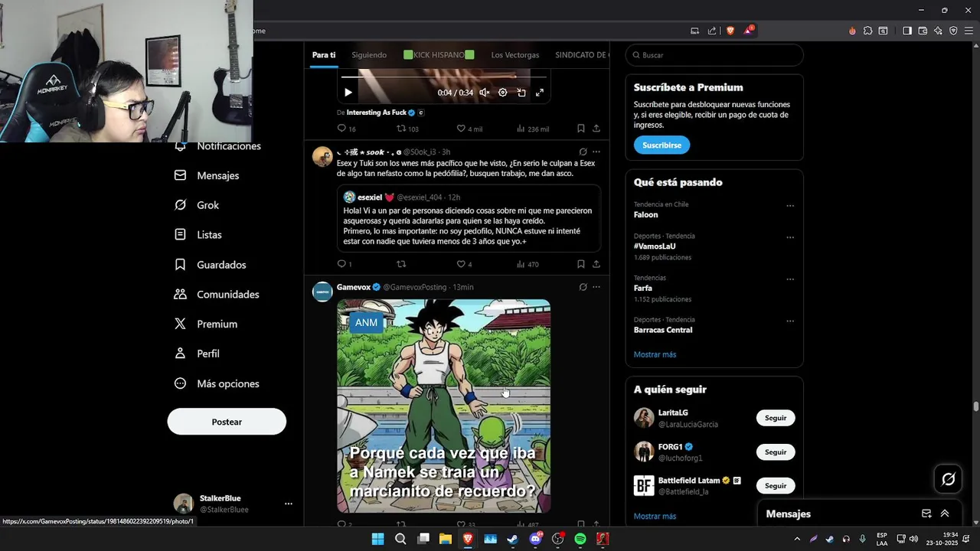
Task: Follow LaritaLG
Action: (x=776, y=418)
